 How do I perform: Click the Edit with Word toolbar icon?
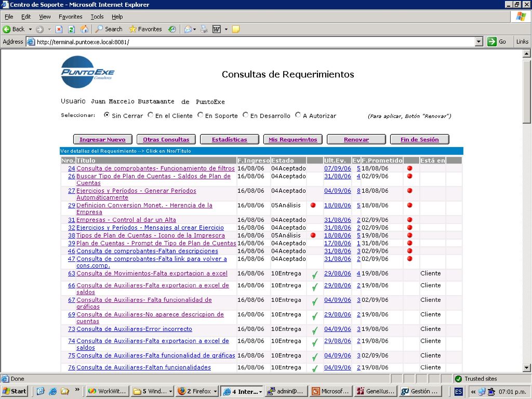point(217,29)
